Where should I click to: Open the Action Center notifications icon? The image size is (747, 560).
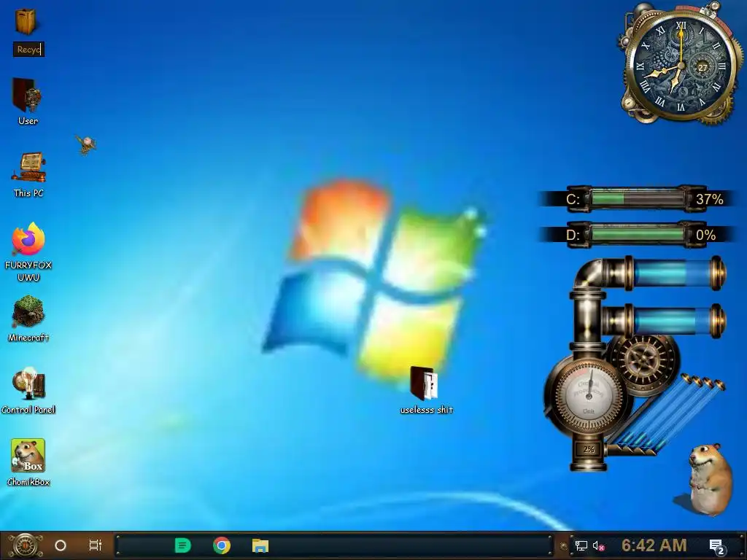(x=717, y=547)
